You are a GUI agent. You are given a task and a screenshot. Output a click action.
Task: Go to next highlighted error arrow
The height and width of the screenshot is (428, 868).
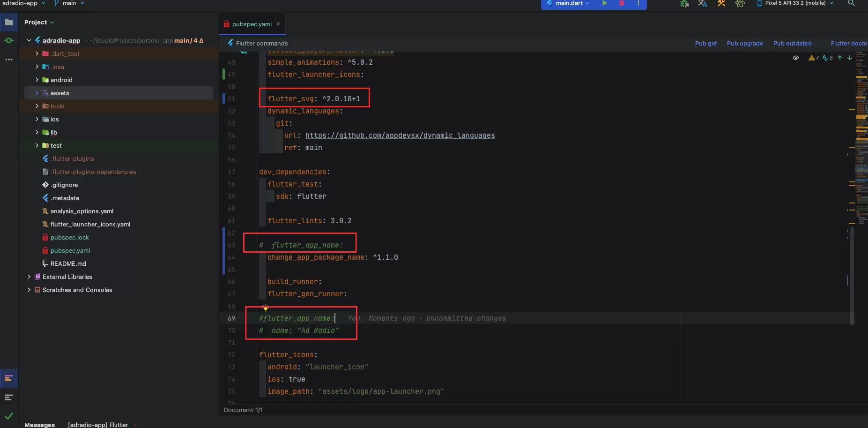coord(850,58)
